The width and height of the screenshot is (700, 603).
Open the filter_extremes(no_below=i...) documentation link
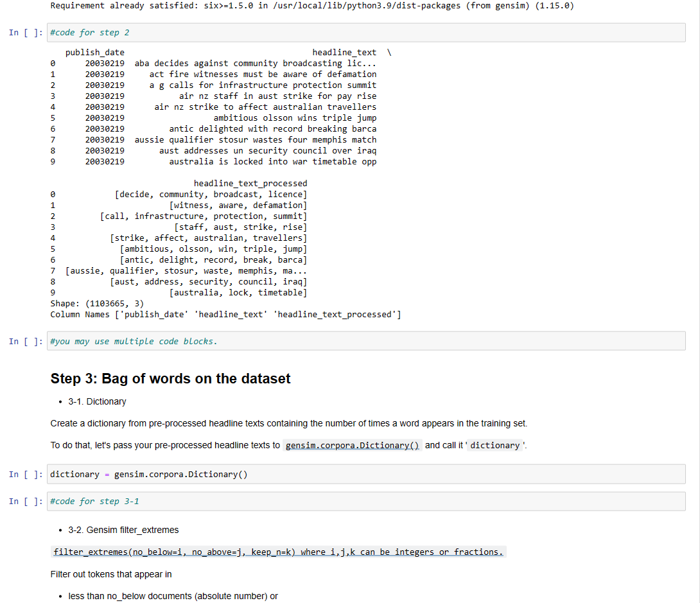(x=278, y=552)
